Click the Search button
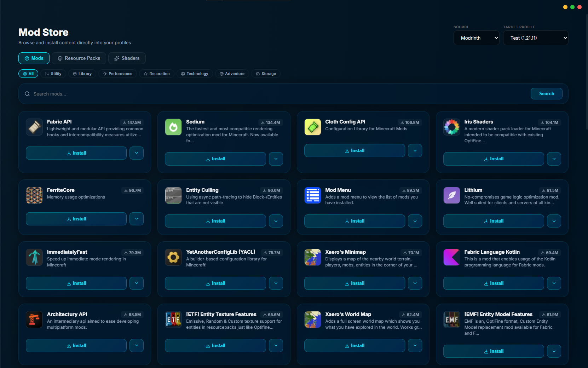The width and height of the screenshot is (588, 368). tap(546, 93)
